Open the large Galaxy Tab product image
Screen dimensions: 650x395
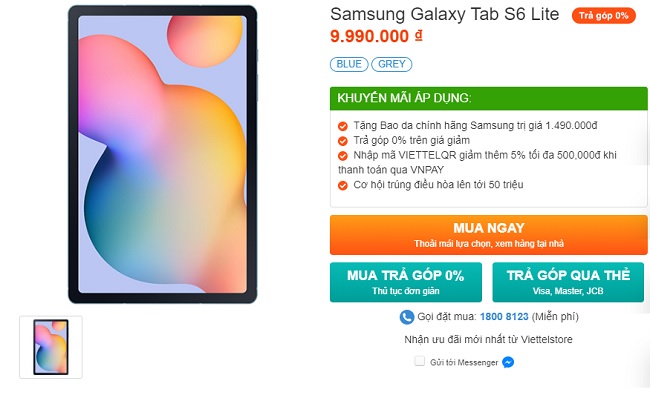pyautogui.click(x=162, y=154)
